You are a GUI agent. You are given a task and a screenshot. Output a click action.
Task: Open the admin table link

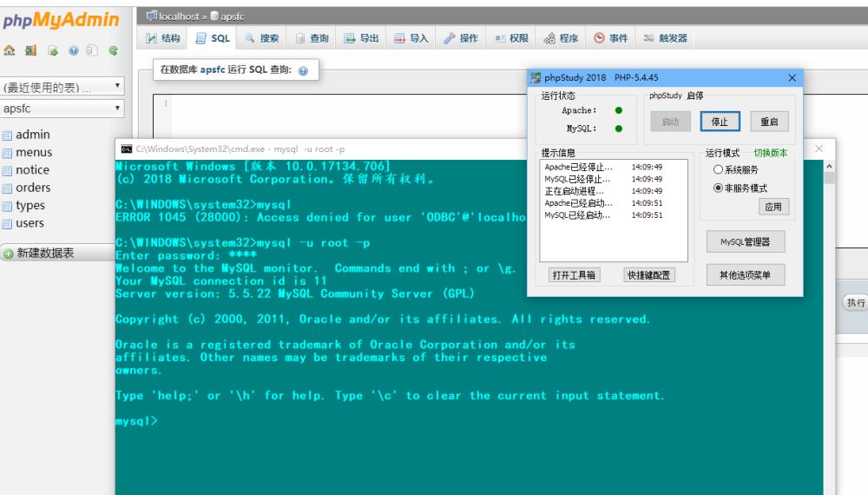click(x=33, y=135)
